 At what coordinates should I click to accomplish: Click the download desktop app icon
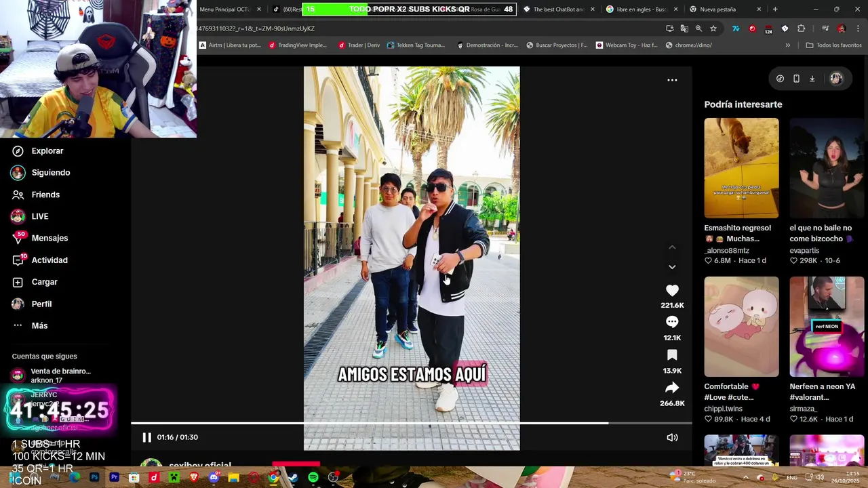tap(812, 79)
